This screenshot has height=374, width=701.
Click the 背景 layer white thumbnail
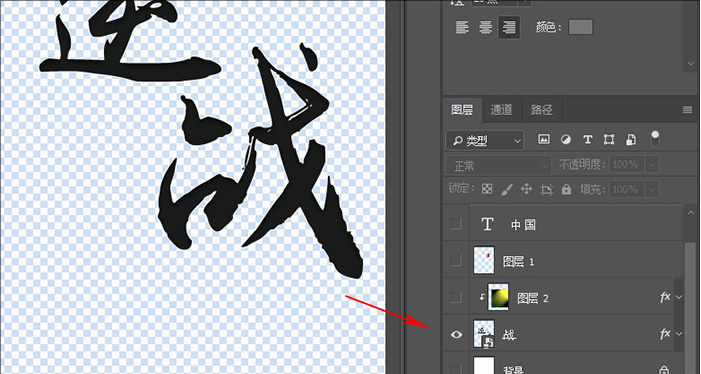point(484,365)
